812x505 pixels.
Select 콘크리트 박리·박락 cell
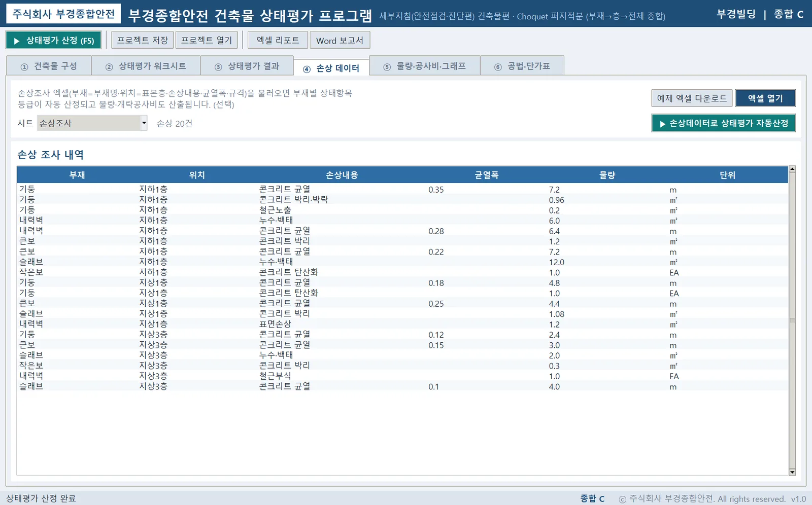coord(294,200)
